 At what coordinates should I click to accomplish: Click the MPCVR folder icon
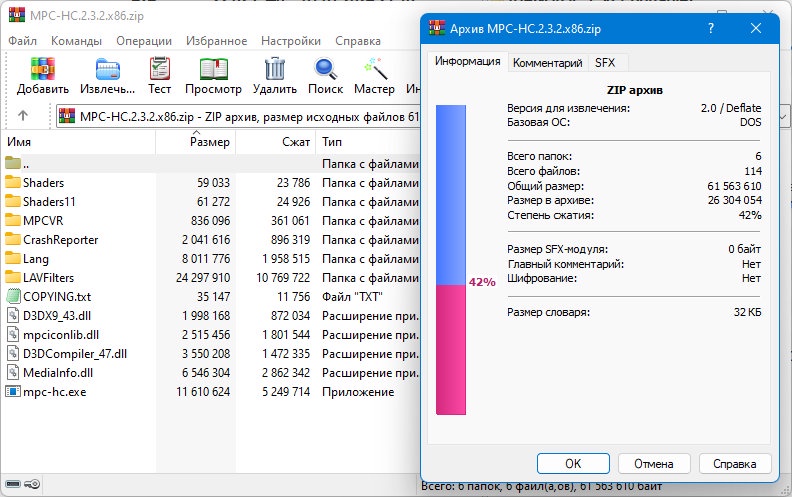[x=13, y=220]
